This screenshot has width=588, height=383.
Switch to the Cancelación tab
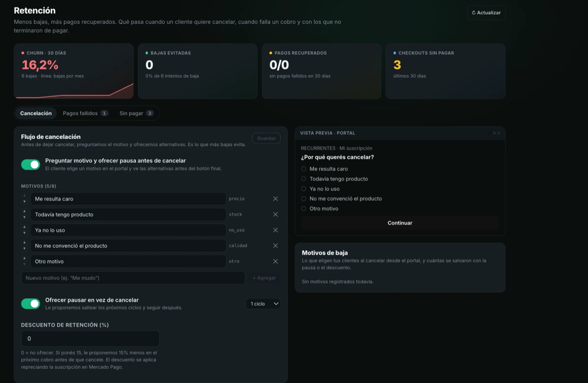pyautogui.click(x=36, y=113)
